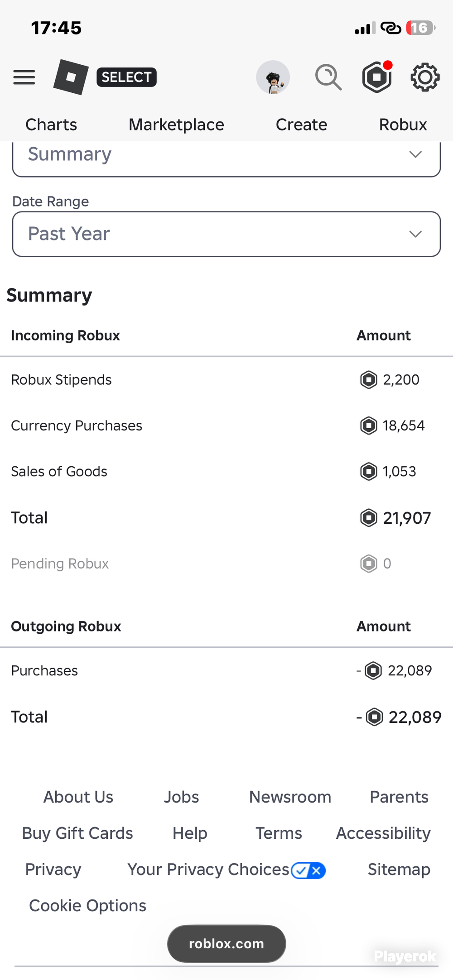Open the settings gear icon
This screenshot has width=453, height=980.
425,77
